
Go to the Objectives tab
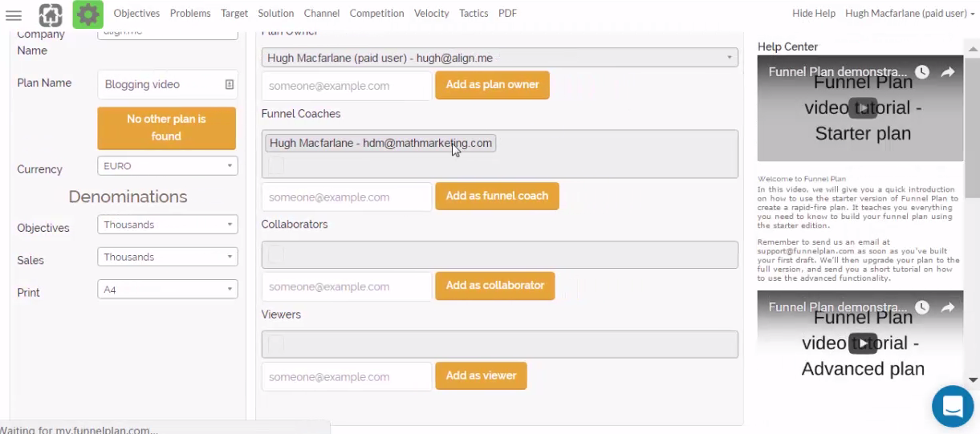tap(136, 14)
